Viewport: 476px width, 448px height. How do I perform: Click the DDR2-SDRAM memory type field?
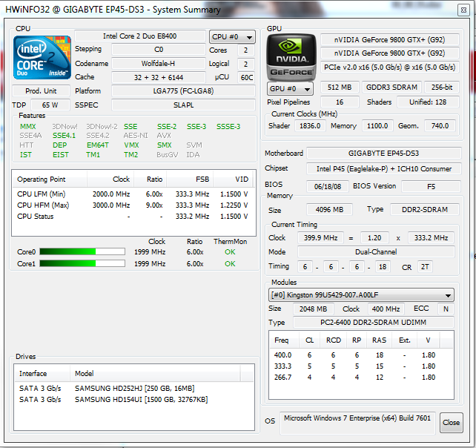[x=425, y=210]
